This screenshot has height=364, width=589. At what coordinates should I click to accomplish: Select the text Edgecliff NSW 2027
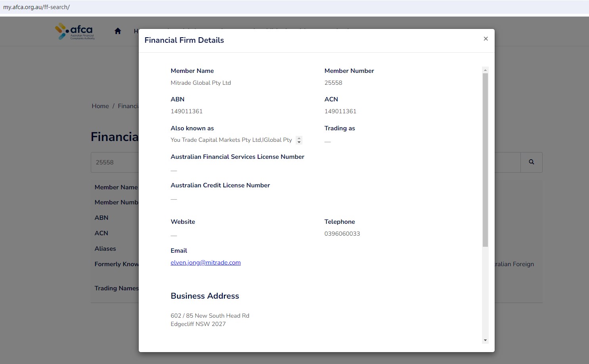198,324
